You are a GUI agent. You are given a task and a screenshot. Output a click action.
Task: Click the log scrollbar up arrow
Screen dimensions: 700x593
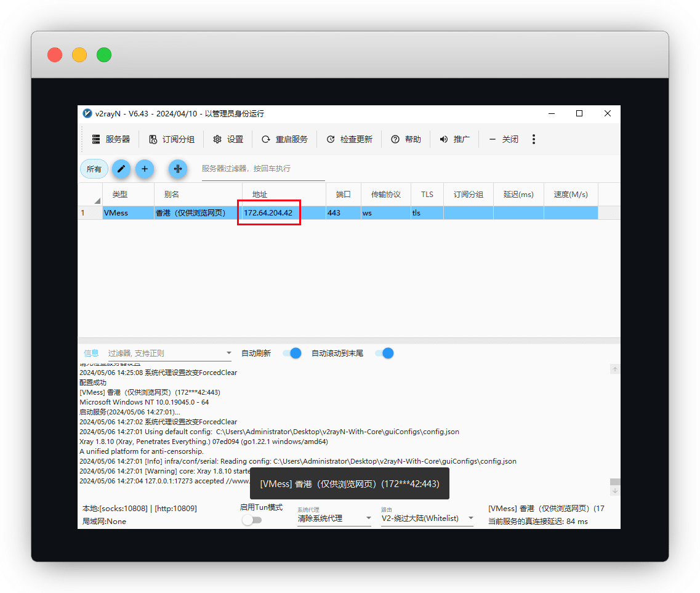[615, 369]
